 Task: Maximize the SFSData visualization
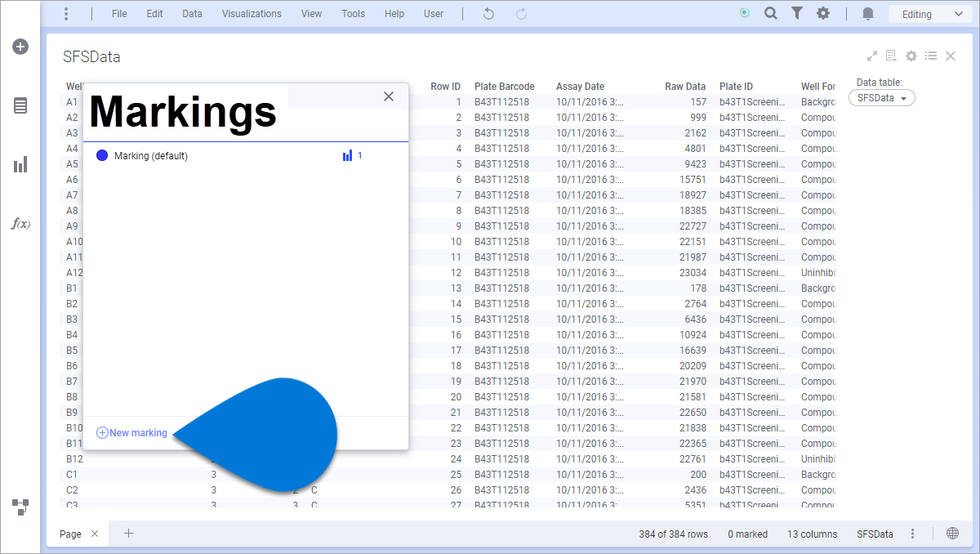[872, 56]
